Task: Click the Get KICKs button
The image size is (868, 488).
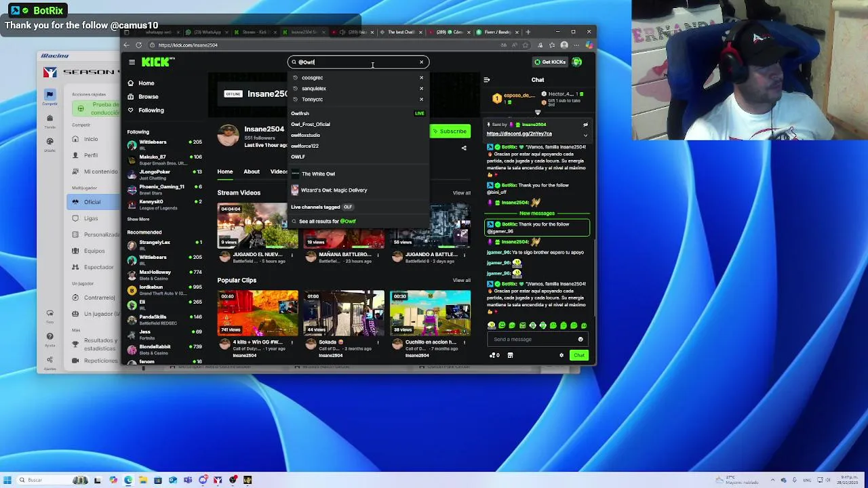Action: pos(549,62)
